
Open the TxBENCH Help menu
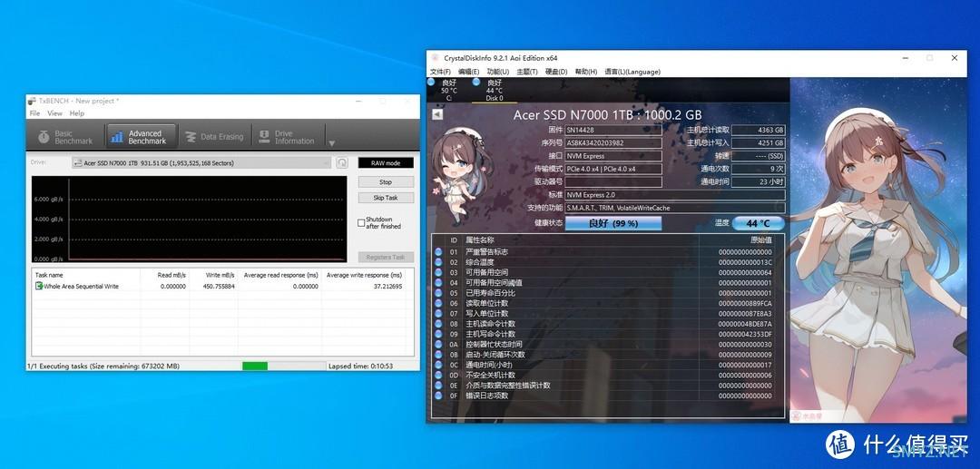point(77,113)
